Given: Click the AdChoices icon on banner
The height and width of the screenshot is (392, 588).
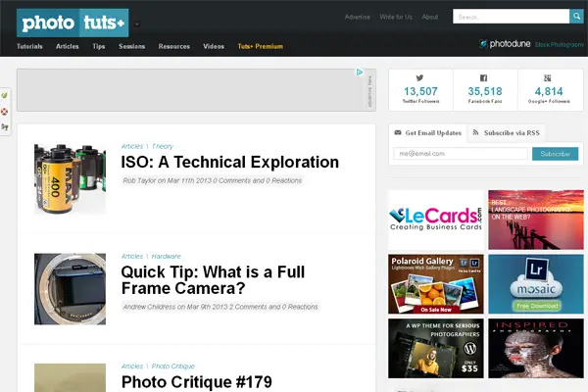Looking at the screenshot, I should pyautogui.click(x=360, y=72).
